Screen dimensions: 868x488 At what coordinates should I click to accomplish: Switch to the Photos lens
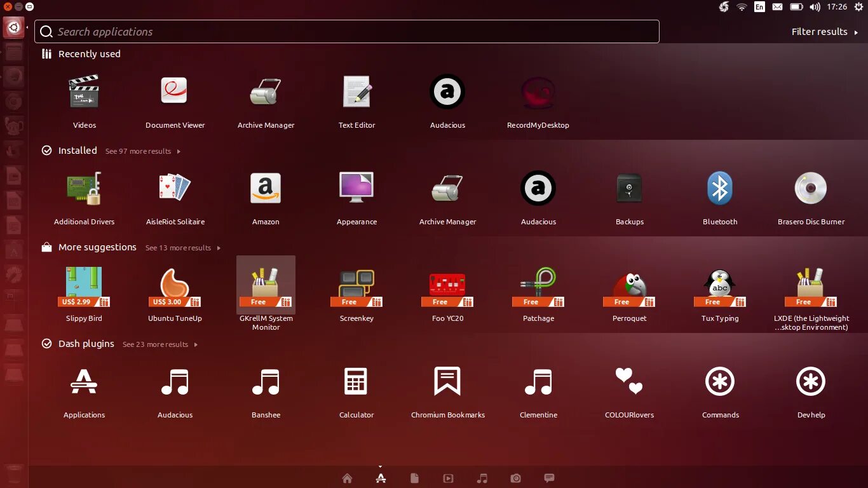[516, 478]
